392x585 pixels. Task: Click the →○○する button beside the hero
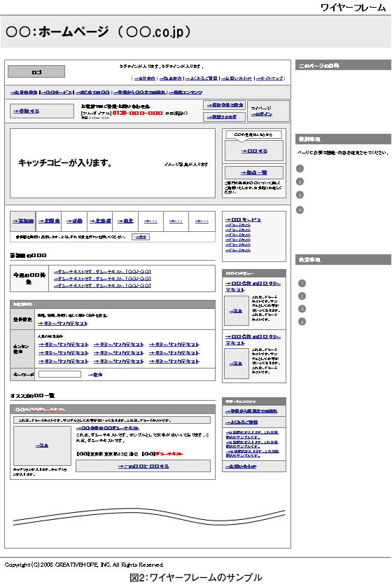[x=254, y=151]
